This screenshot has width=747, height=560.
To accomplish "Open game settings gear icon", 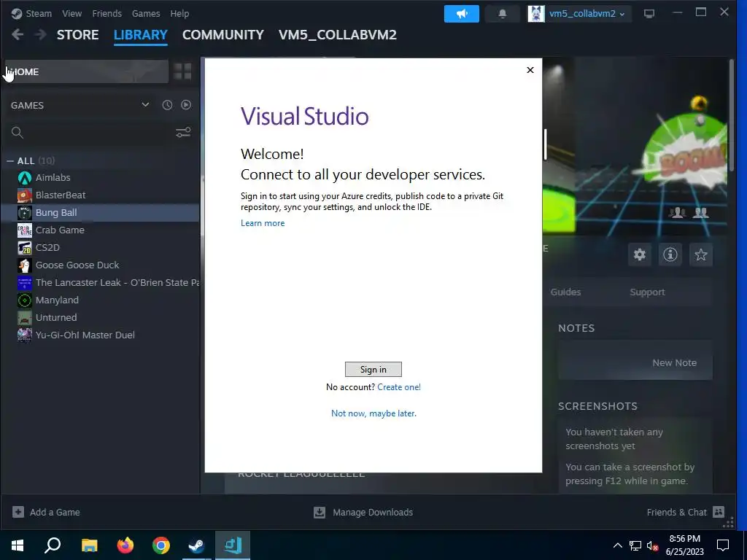I will click(639, 254).
